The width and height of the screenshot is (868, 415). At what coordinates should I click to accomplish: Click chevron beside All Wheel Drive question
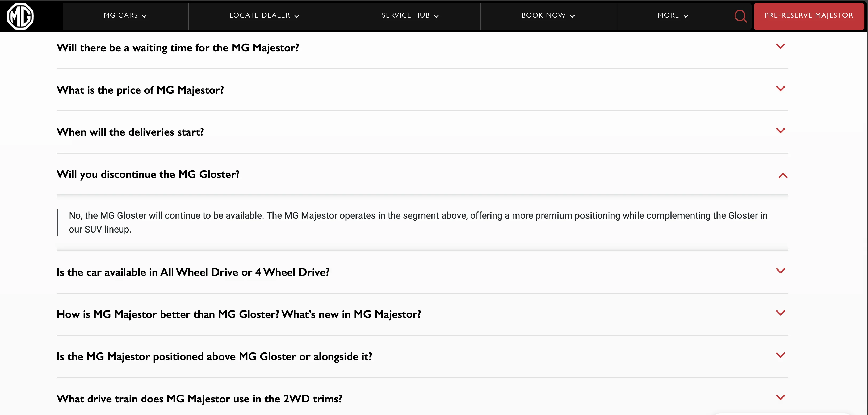780,271
